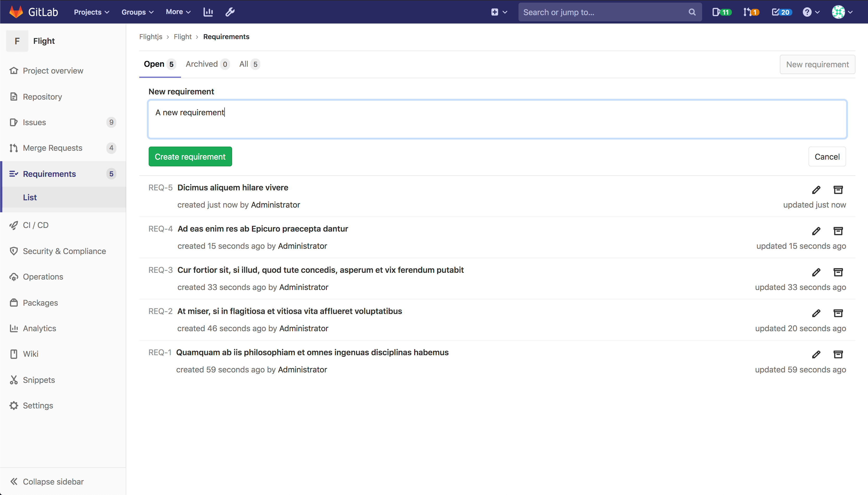The image size is (868, 495).
Task: Edit the REQ-5 requirement with pencil icon
Action: point(816,190)
